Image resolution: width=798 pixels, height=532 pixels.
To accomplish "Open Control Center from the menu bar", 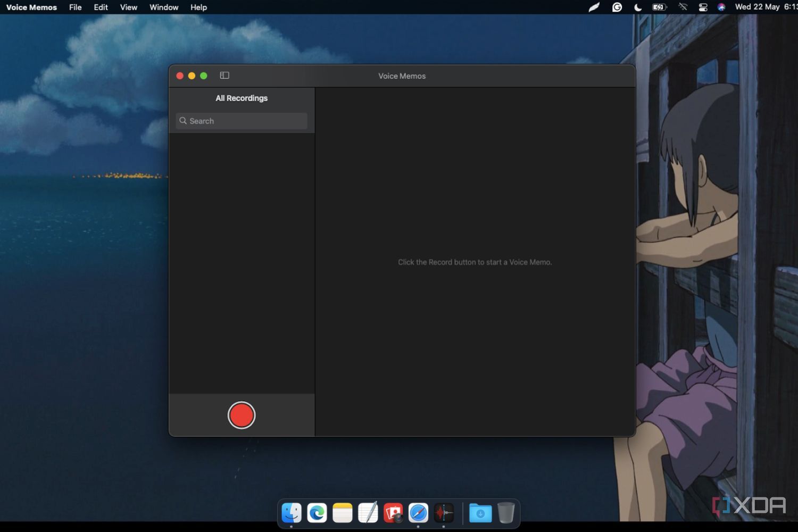I will tap(703, 7).
